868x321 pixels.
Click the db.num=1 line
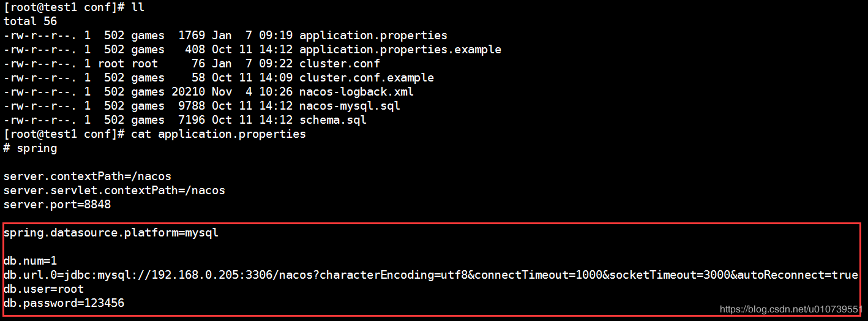click(30, 261)
